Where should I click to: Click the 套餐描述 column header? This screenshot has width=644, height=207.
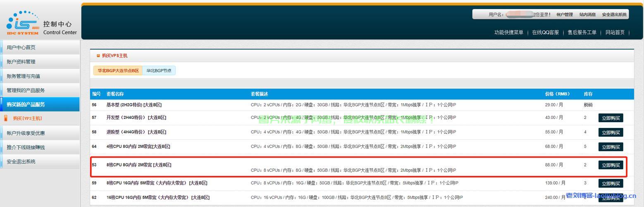[x=259, y=94]
